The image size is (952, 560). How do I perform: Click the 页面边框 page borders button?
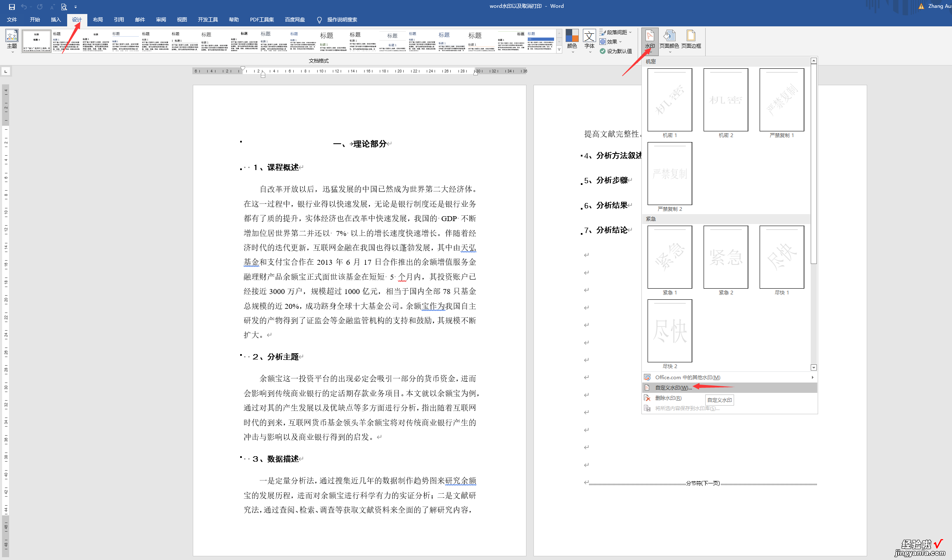pos(691,40)
